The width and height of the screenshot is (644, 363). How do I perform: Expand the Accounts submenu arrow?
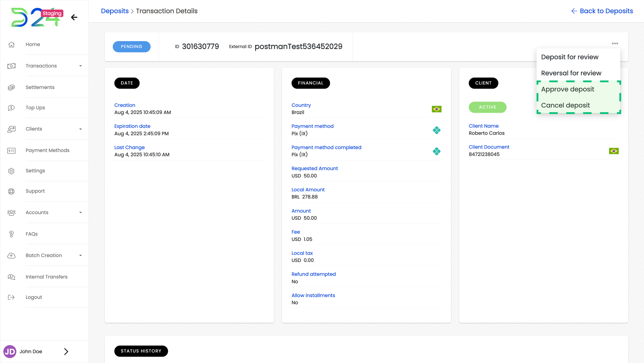(x=80, y=212)
